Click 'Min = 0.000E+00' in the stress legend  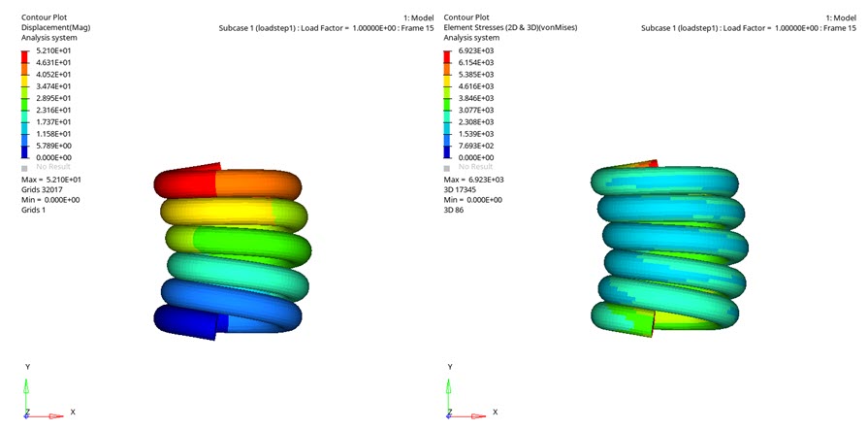pyautogui.click(x=473, y=199)
